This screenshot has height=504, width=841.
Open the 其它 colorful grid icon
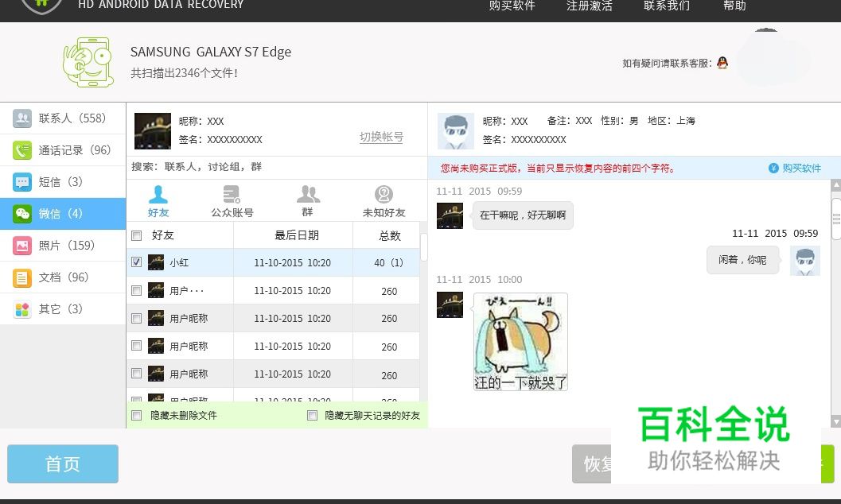(22, 309)
